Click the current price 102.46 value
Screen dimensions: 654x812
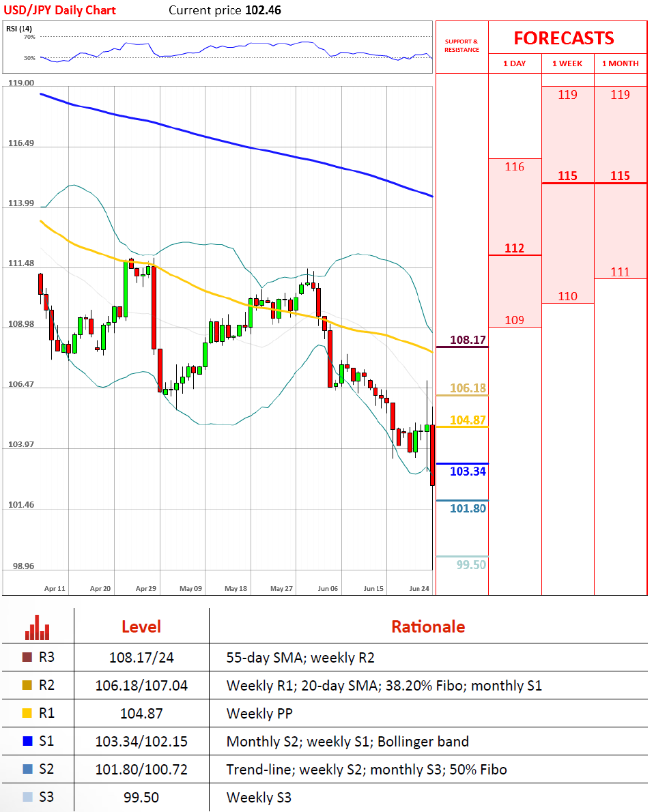tap(263, 10)
